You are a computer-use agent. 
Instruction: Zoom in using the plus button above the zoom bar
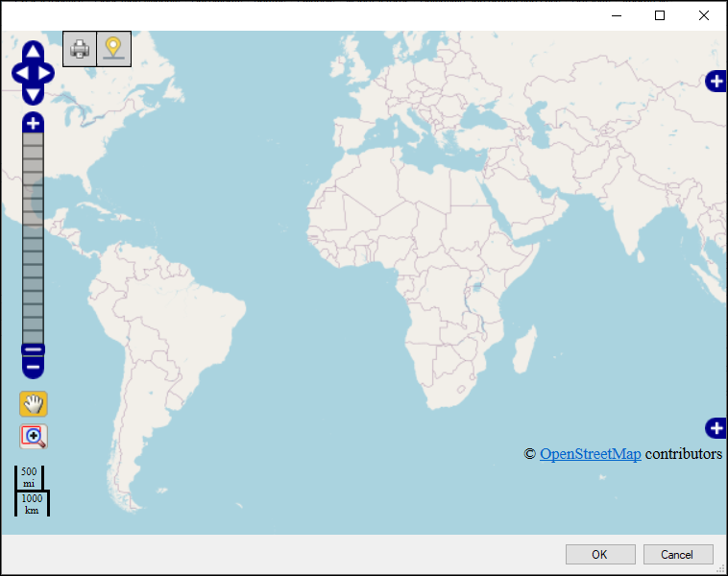click(x=33, y=123)
